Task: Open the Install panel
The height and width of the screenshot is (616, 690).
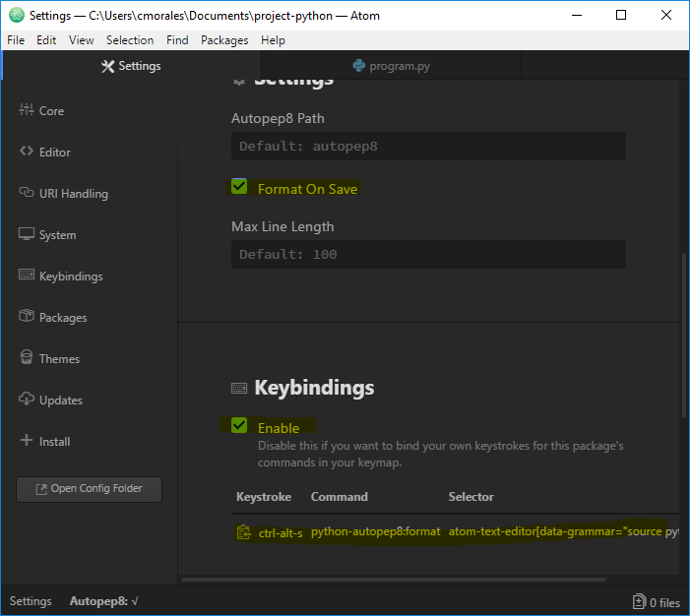Action: click(x=54, y=441)
